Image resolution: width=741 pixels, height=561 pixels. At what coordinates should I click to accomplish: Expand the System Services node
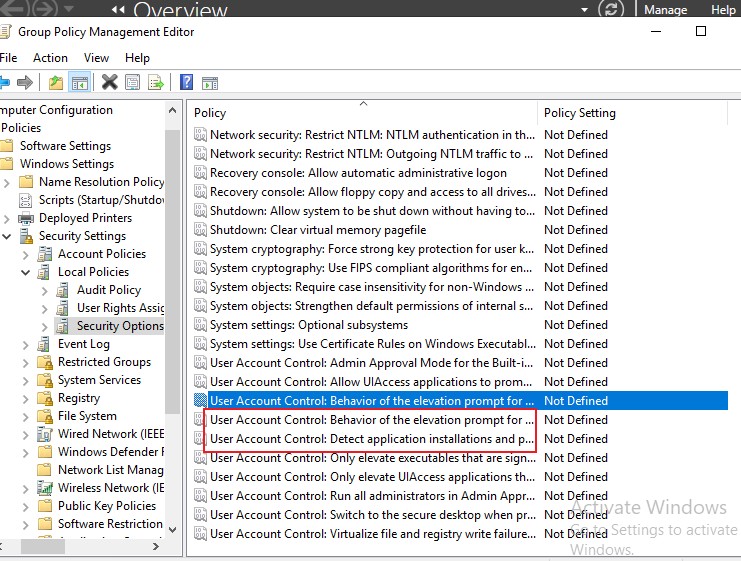coord(26,380)
